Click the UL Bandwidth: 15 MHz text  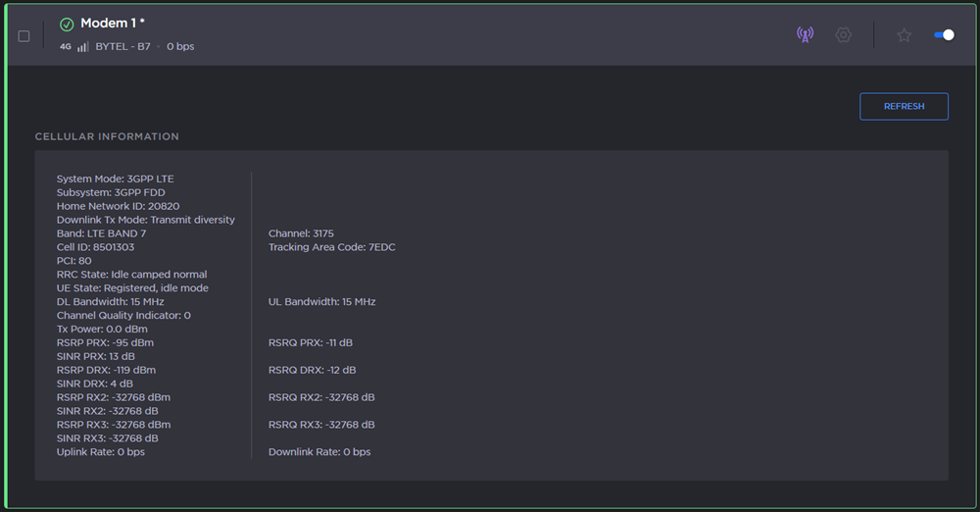click(x=321, y=302)
